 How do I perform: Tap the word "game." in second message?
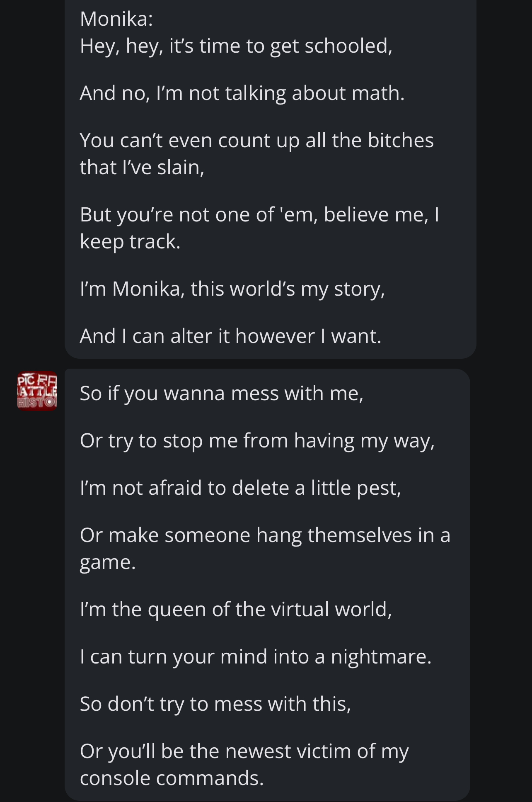108,562
